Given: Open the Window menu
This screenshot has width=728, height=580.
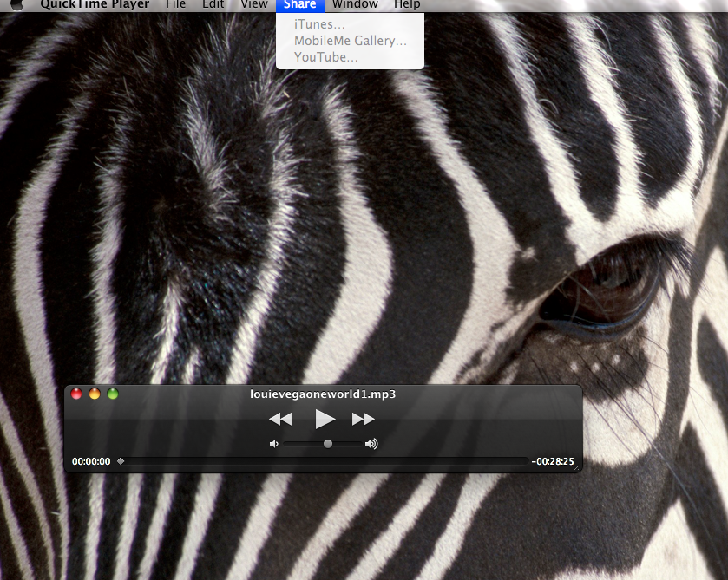Looking at the screenshot, I should 355,4.
